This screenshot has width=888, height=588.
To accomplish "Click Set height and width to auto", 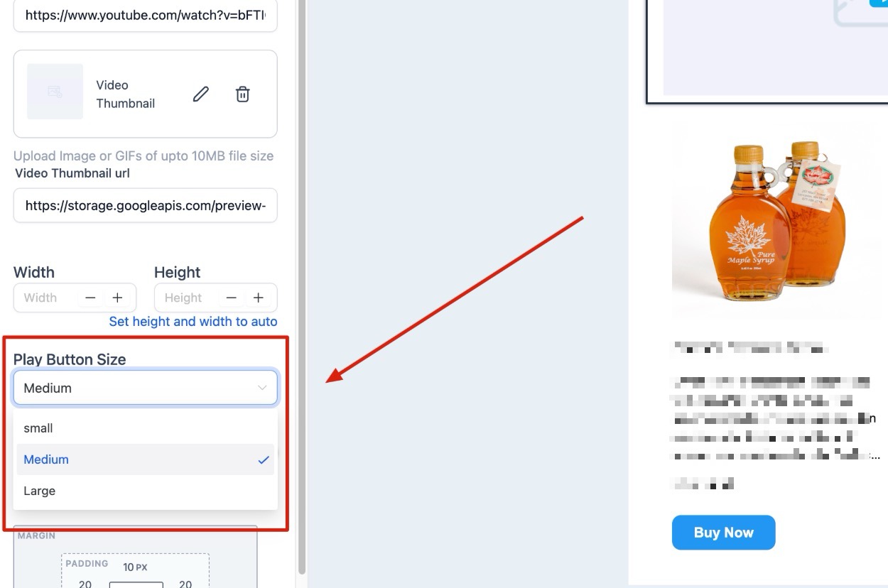I will [x=193, y=321].
